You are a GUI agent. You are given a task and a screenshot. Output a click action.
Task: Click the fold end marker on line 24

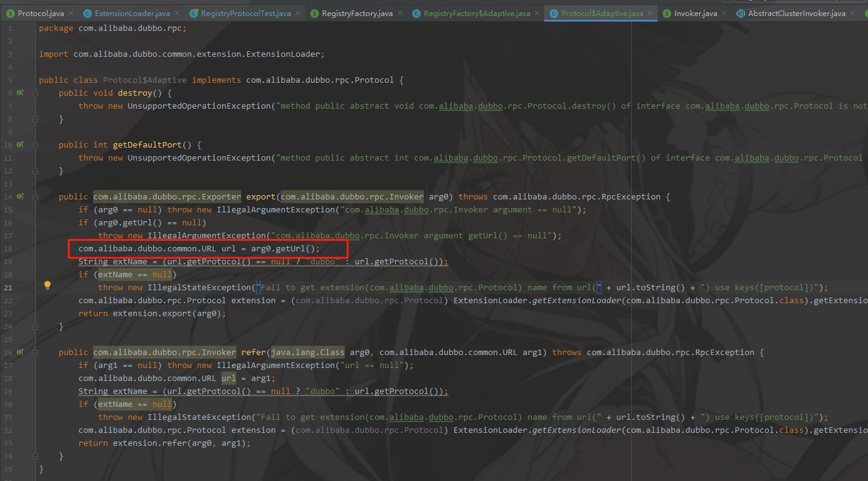tap(35, 326)
